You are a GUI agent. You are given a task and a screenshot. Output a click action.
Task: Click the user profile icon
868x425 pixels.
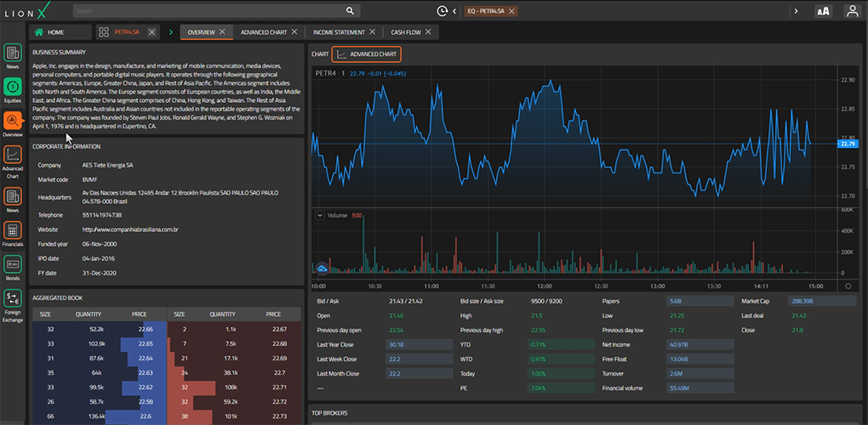852,11
